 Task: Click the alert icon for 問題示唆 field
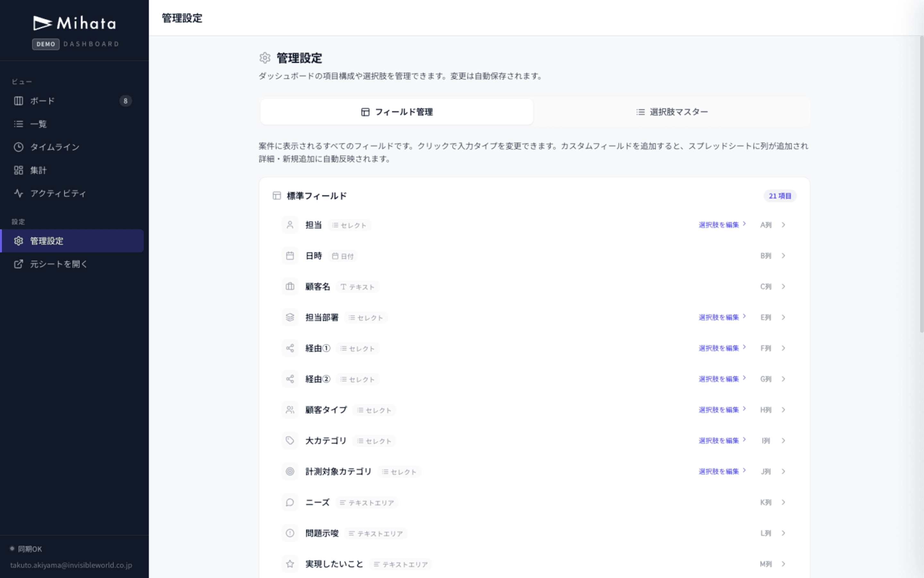[x=290, y=533]
